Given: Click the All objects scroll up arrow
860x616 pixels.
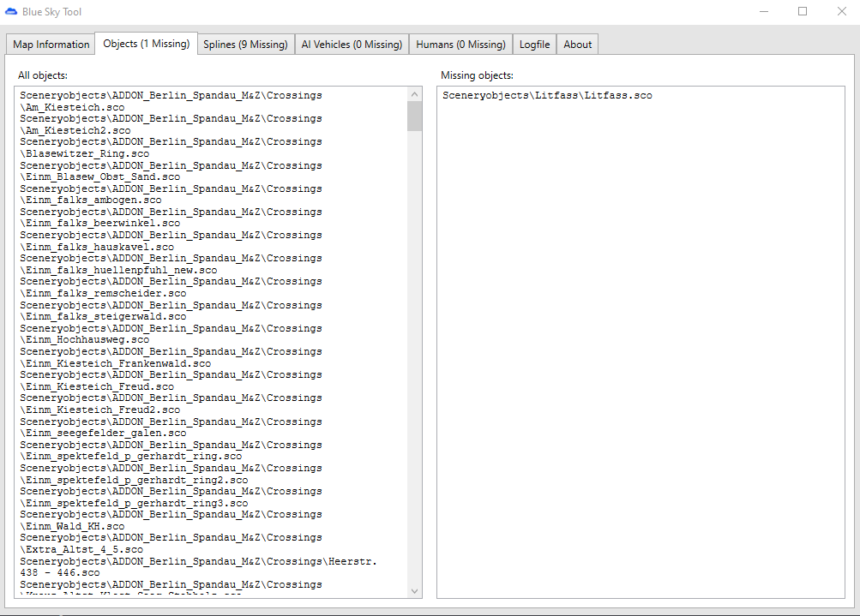Looking at the screenshot, I should point(415,94).
